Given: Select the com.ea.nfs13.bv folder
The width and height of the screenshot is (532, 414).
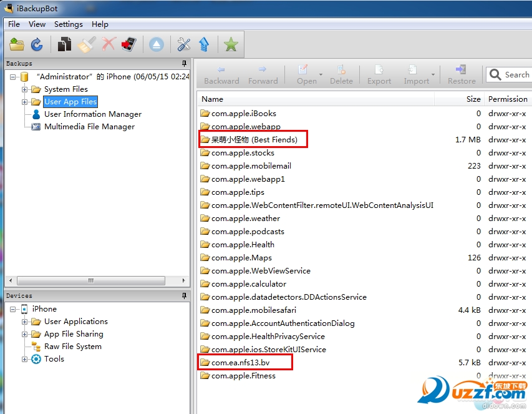Looking at the screenshot, I should (x=240, y=363).
